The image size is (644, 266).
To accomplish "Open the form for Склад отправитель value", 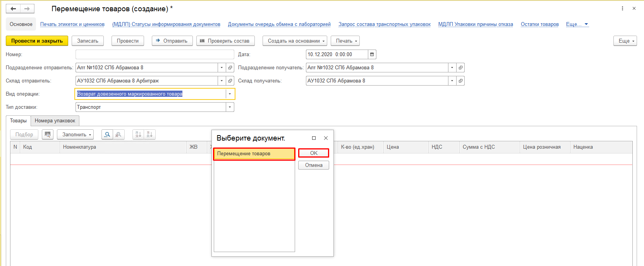I will (x=230, y=81).
